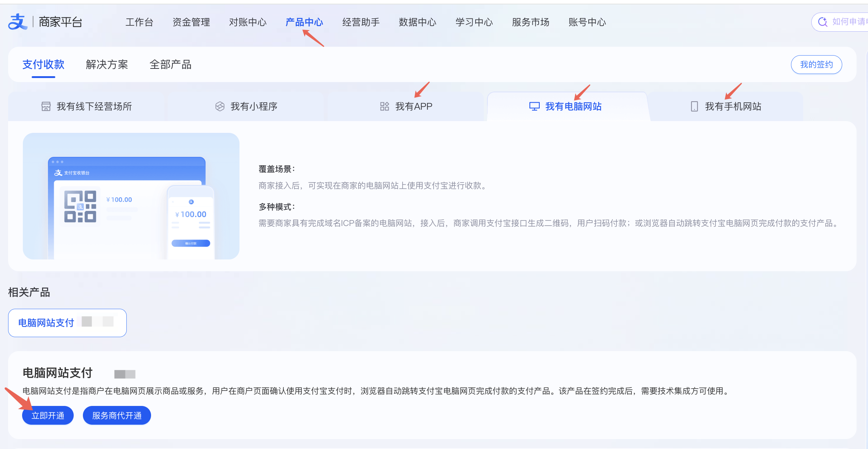Go to 学习中心

[x=474, y=22]
